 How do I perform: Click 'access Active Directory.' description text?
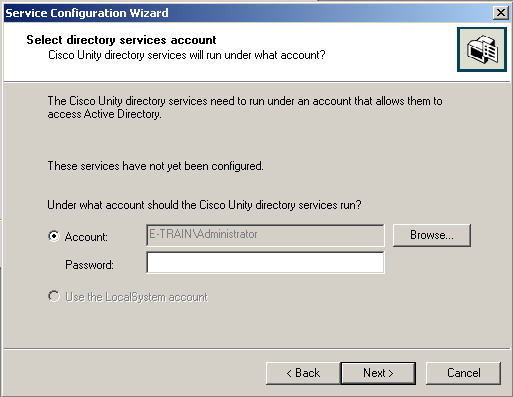click(104, 114)
